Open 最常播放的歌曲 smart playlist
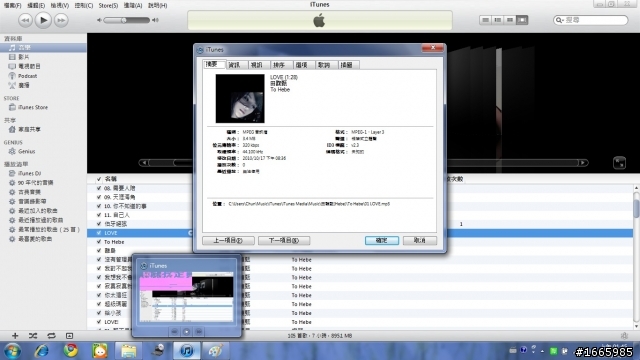640x360 pixels. coord(49,230)
